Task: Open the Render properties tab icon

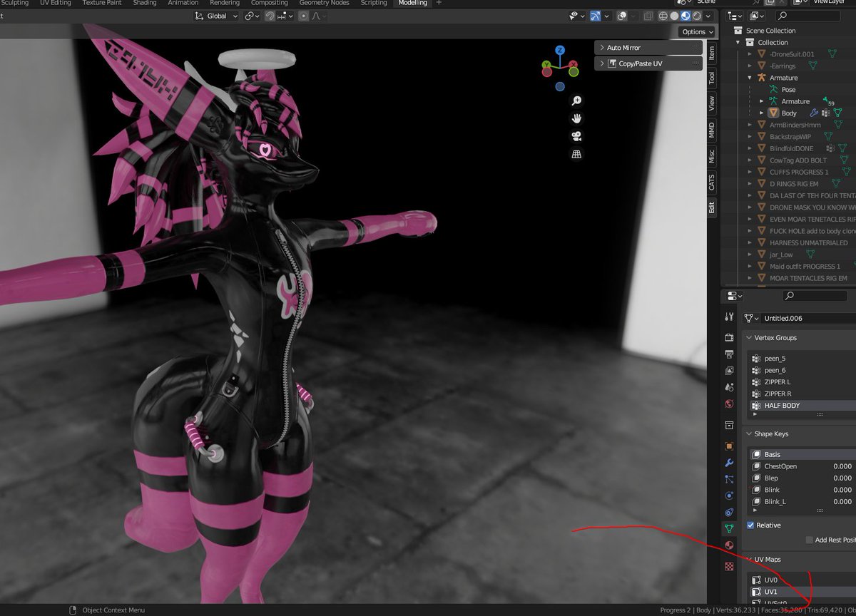Action: [x=729, y=337]
